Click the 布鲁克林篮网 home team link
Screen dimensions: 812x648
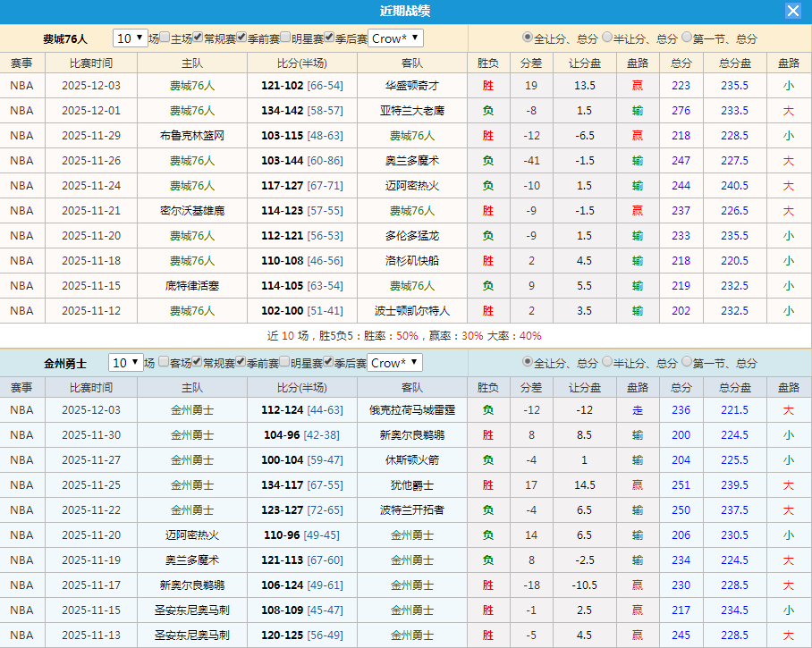[x=192, y=135]
